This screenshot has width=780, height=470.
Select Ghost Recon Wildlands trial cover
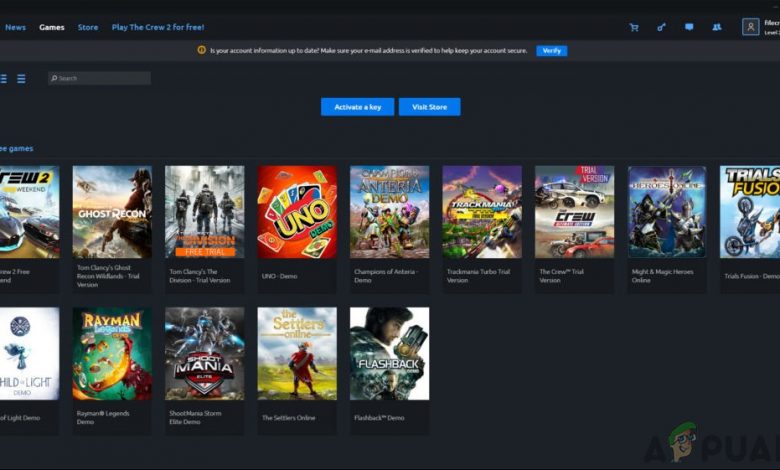pos(112,212)
